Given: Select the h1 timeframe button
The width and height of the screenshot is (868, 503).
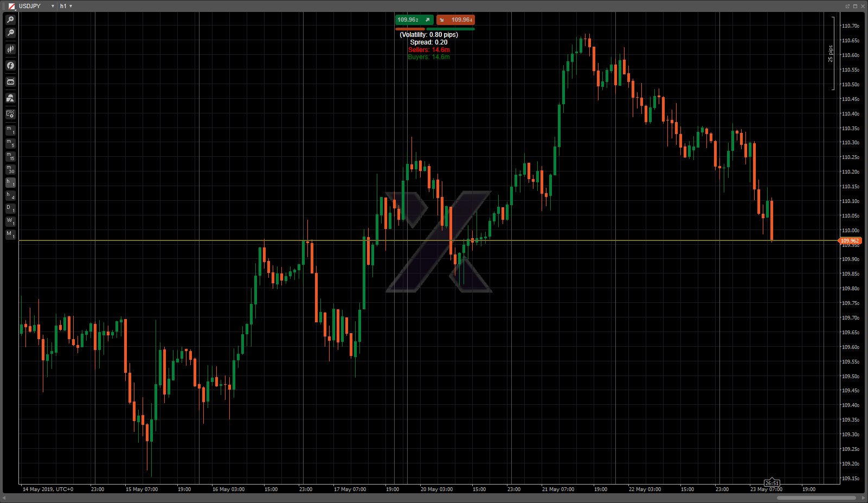Looking at the screenshot, I should pos(10,182).
